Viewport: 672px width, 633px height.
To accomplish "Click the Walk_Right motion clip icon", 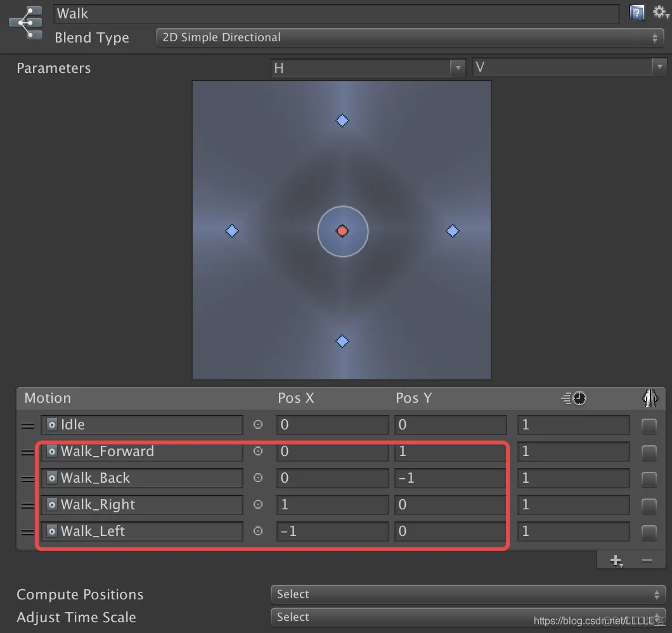I will tap(52, 504).
